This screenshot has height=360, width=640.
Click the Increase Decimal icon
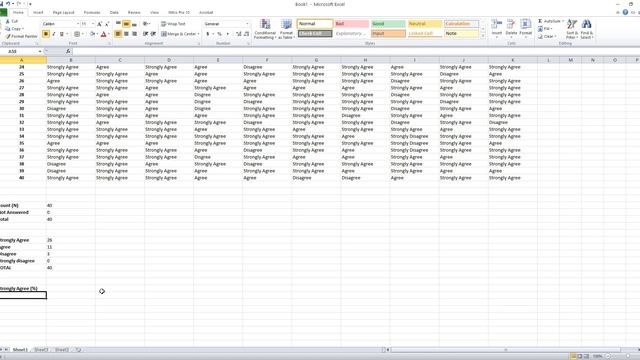239,34
